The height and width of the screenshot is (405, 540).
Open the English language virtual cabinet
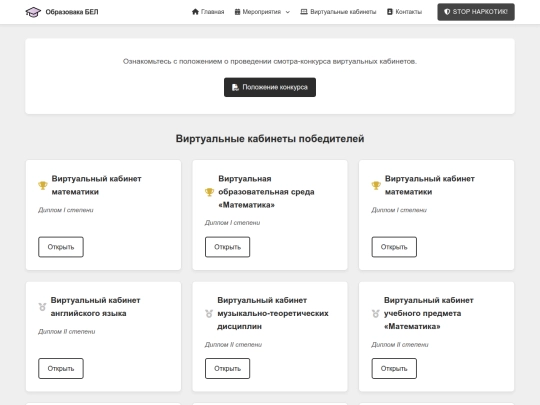coord(61,368)
